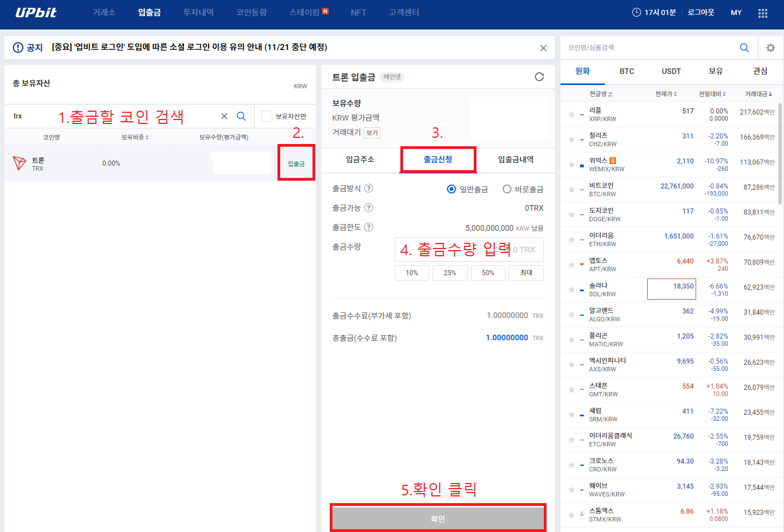Sort the list by 보유비중

[x=135, y=137]
